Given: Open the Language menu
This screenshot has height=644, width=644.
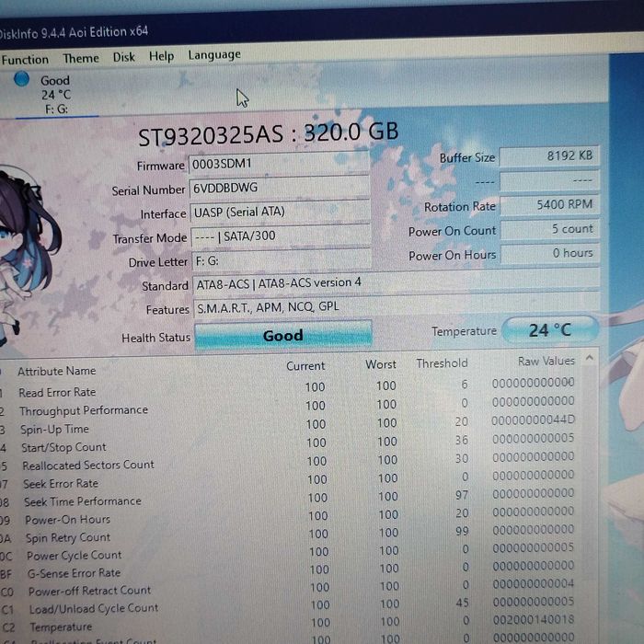Looking at the screenshot, I should (x=214, y=55).
